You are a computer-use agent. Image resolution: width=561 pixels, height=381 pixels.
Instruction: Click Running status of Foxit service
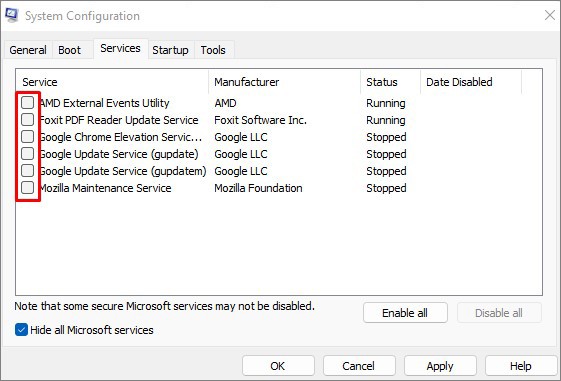tap(386, 121)
